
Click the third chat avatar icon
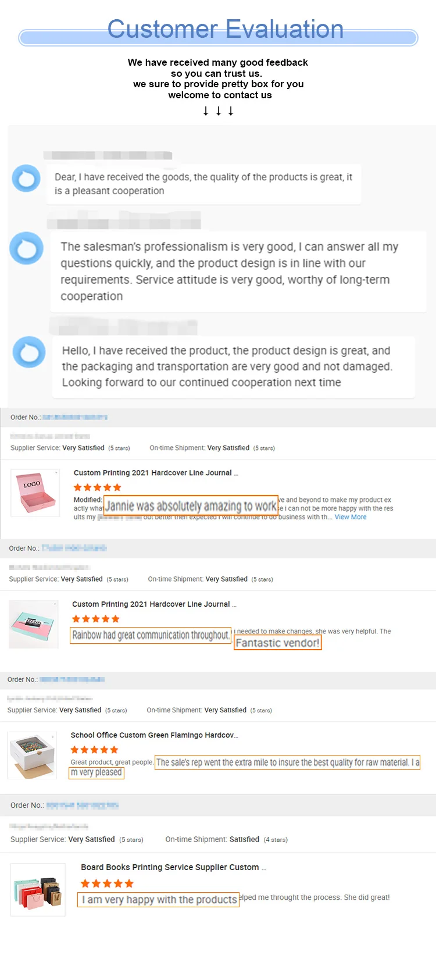pos(29,352)
